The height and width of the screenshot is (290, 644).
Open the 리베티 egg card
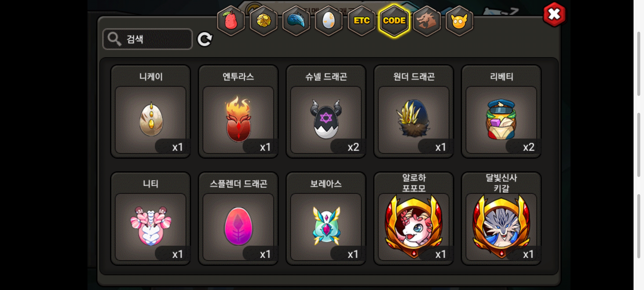coord(501,111)
